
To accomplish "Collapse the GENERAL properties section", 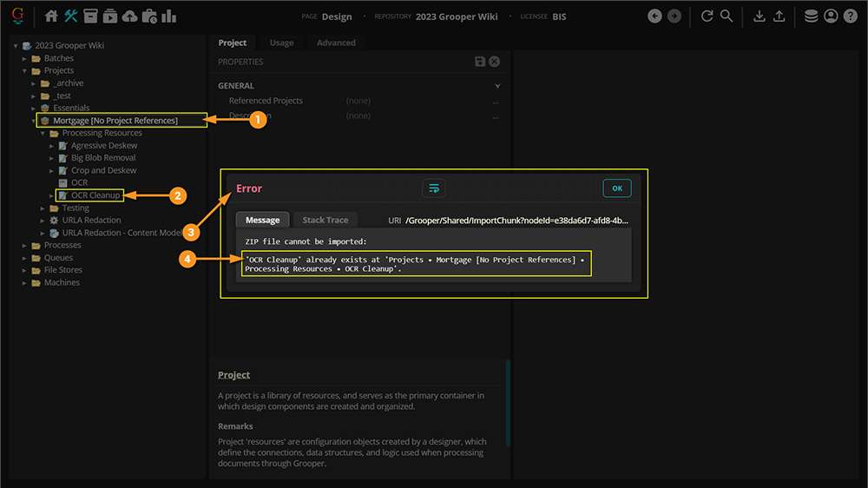I will [x=497, y=86].
